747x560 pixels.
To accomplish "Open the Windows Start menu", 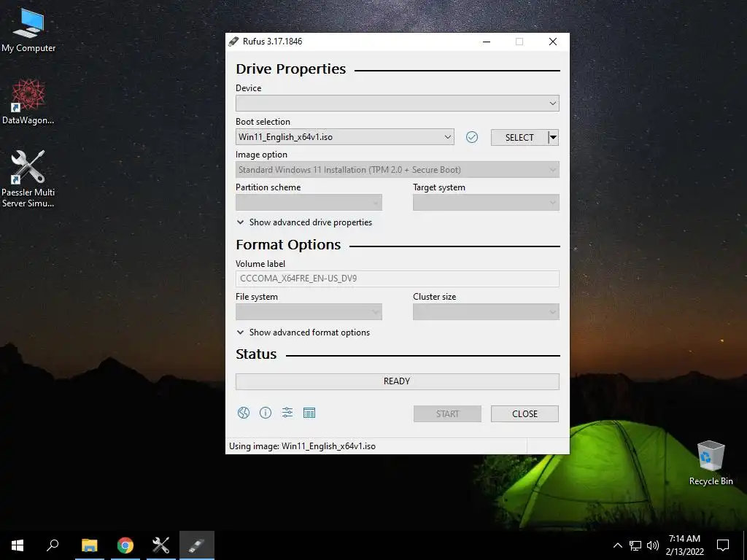I will [x=18, y=545].
